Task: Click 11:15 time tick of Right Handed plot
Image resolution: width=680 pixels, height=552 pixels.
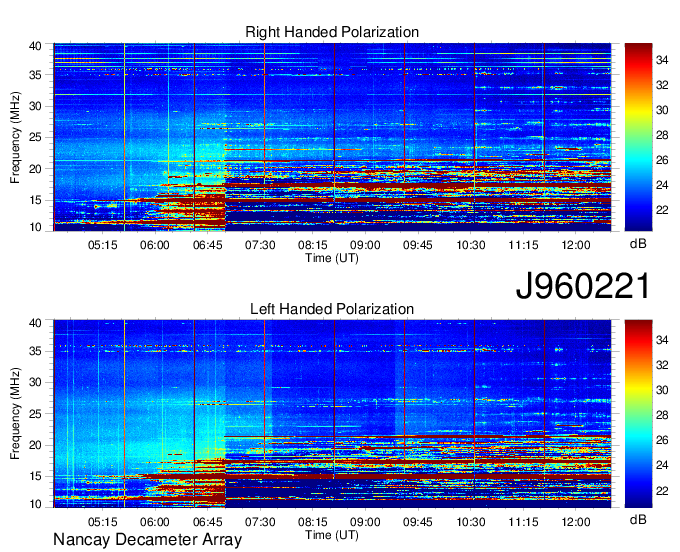Action: [523, 245]
